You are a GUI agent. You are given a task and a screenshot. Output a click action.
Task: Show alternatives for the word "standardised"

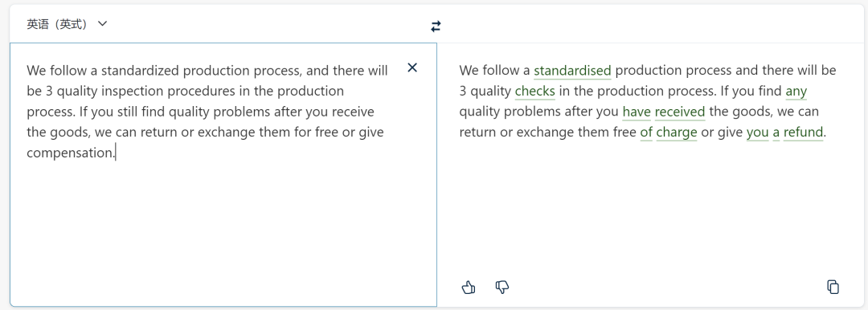[x=572, y=71]
